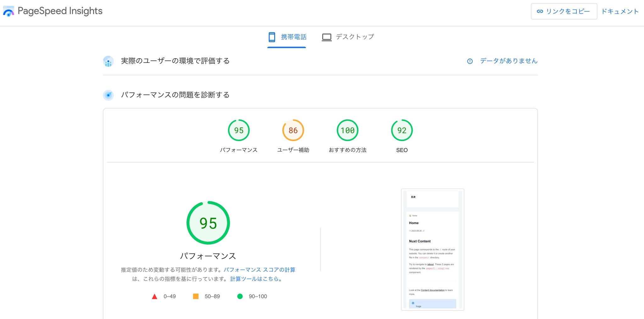Image resolution: width=644 pixels, height=319 pixels.
Task: Click the ユーザー補助 label
Action: click(293, 150)
